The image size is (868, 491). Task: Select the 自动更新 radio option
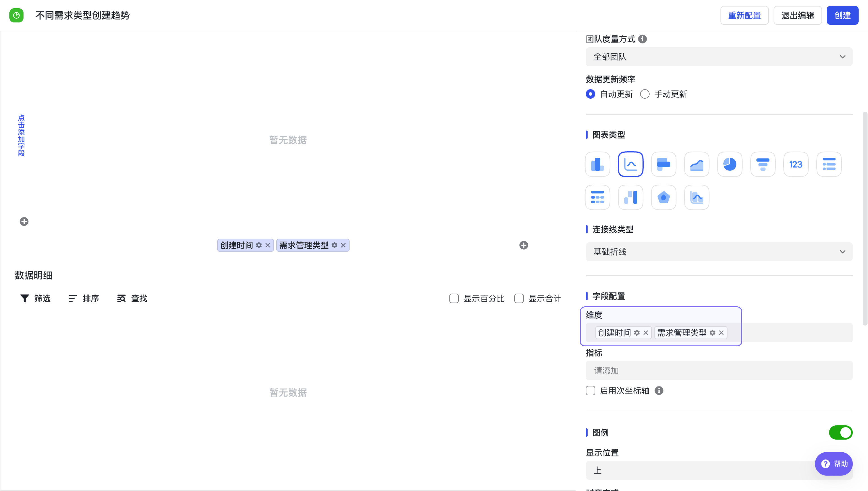(x=590, y=94)
